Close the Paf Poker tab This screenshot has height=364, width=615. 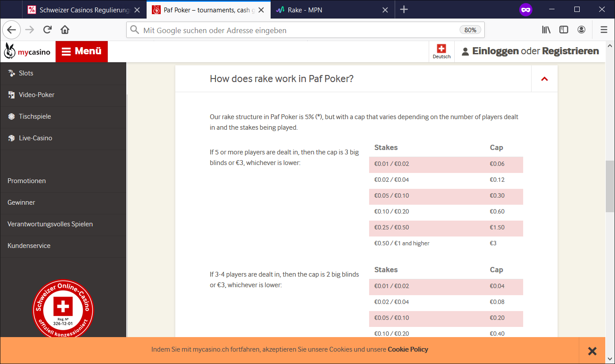tap(261, 10)
